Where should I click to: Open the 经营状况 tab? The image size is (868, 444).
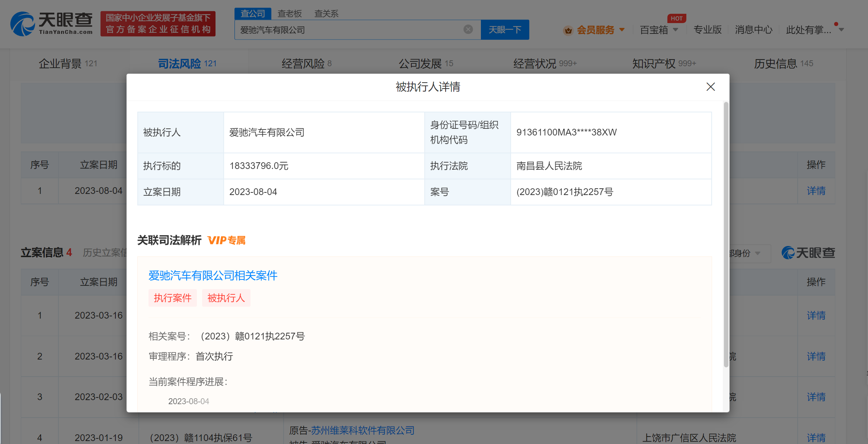point(545,64)
